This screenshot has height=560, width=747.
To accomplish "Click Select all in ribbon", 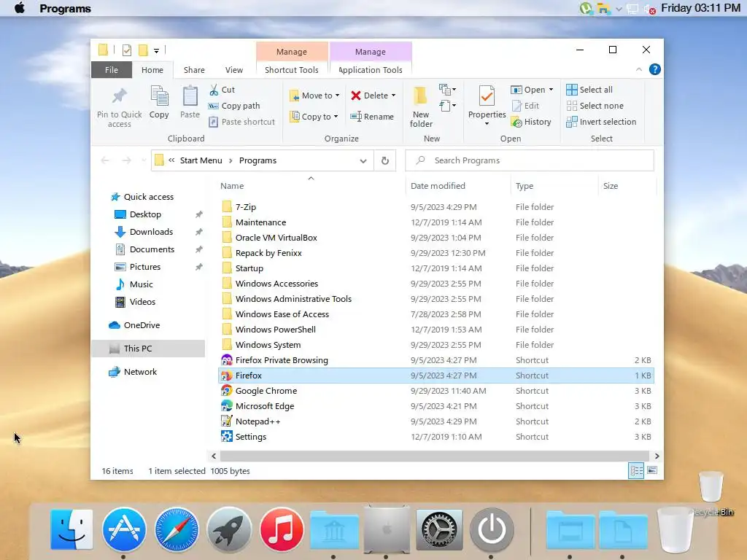I will [589, 90].
